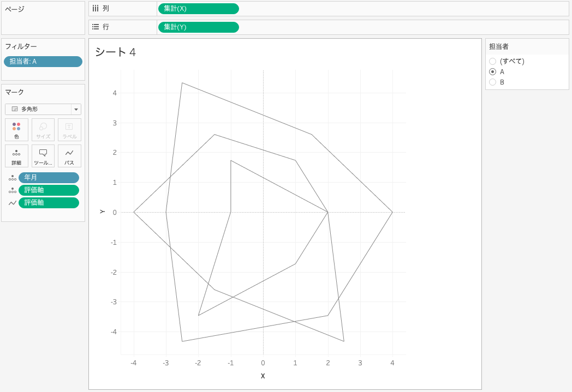572x392 pixels.
Task: Click the 集計(X) pill on columns shelf
Action: click(x=198, y=9)
